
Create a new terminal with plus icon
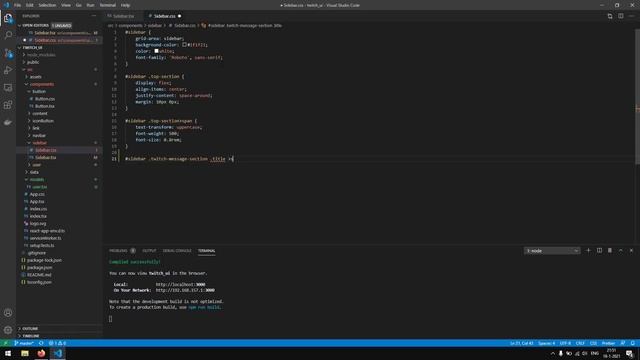[x=588, y=251]
